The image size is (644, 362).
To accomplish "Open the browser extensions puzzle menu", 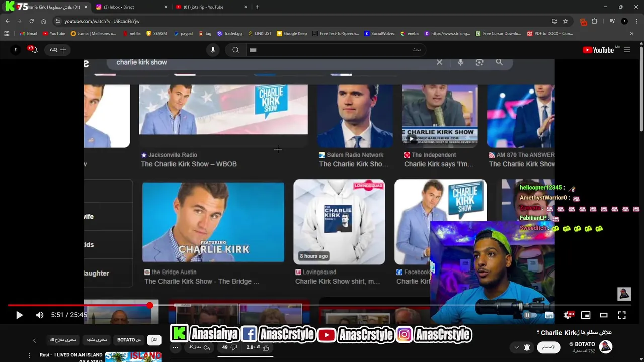I will pos(595,21).
